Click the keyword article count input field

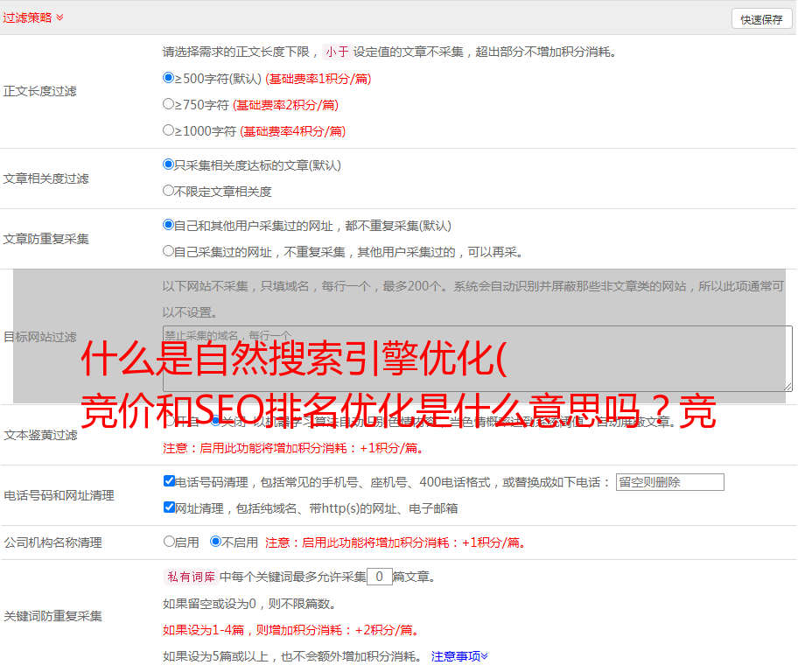[x=379, y=577]
